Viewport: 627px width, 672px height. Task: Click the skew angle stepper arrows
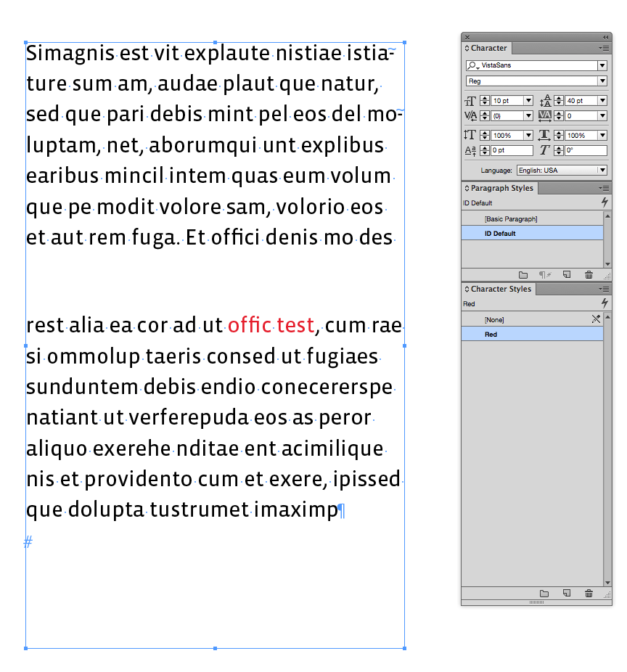pyautogui.click(x=559, y=150)
